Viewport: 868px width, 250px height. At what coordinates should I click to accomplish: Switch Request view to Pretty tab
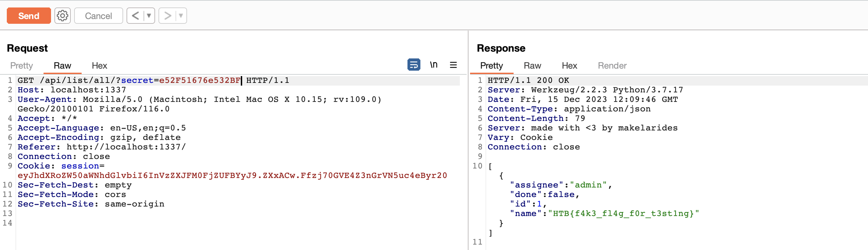[x=21, y=66]
